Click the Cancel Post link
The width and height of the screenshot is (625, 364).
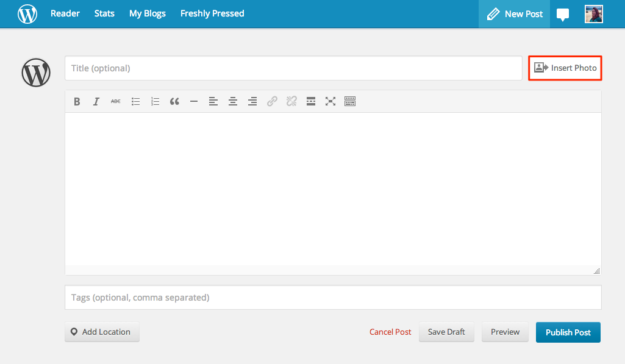point(390,332)
